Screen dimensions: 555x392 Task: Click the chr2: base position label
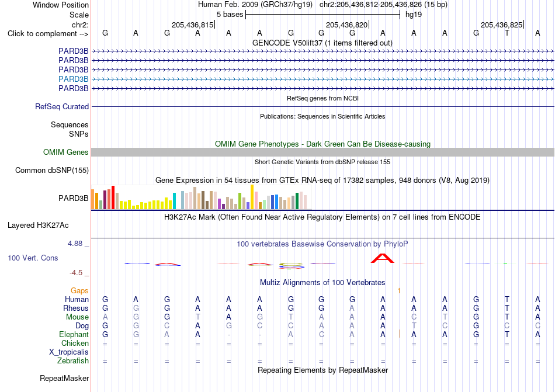tap(80, 25)
